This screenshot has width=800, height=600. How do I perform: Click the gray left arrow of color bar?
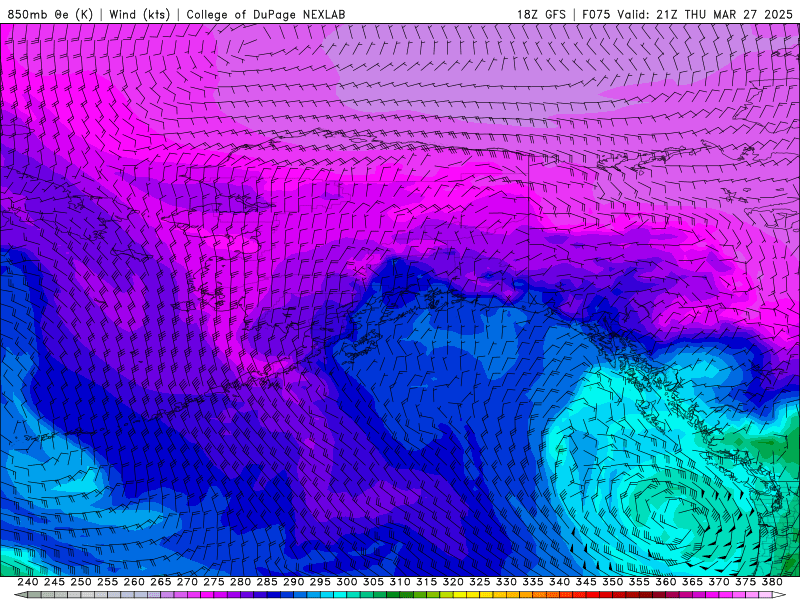tap(21, 595)
